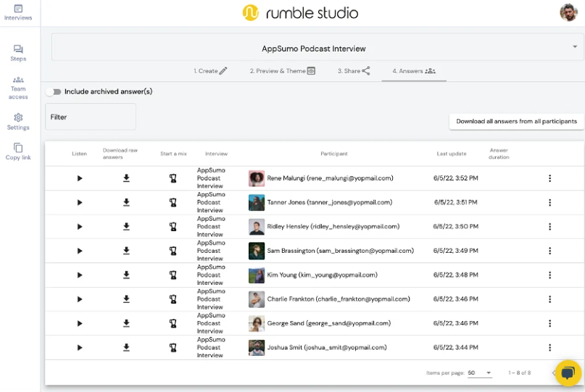
Task: Download raw answers for Rene Malungi
Action: tap(126, 178)
